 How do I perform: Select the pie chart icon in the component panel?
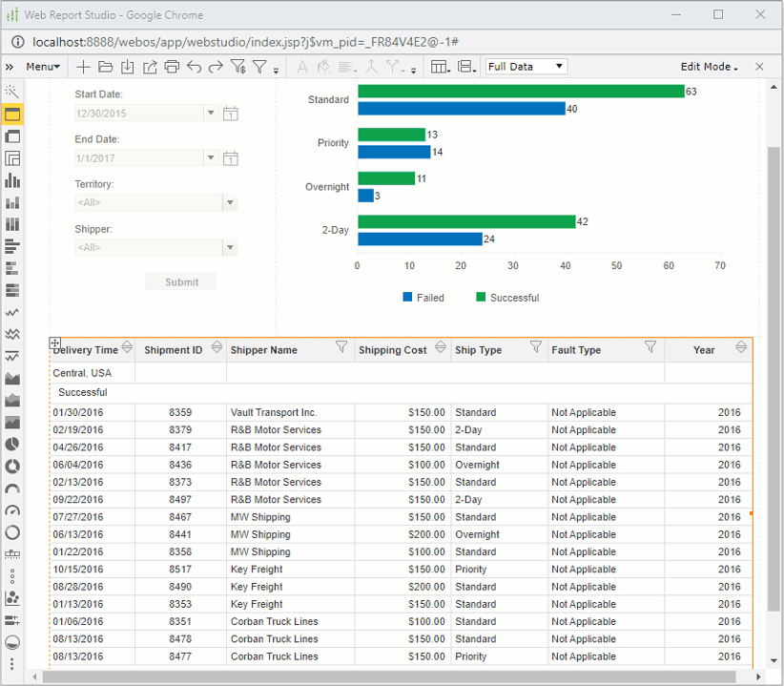pos(12,443)
